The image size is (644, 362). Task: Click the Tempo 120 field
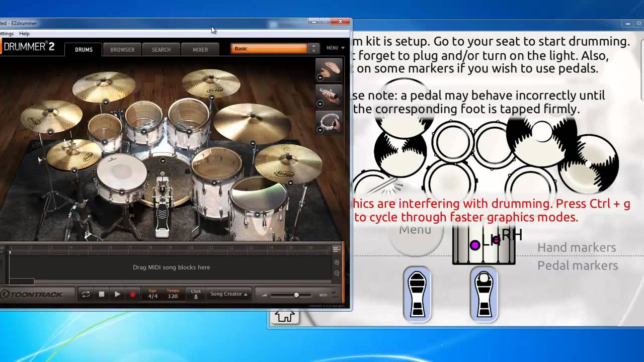click(173, 294)
